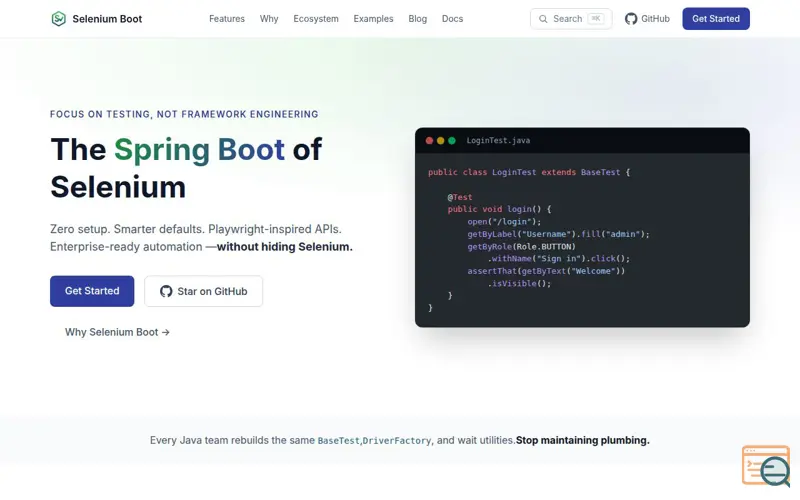
Task: Click the GitHub octocat icon in the header
Action: pyautogui.click(x=631, y=19)
